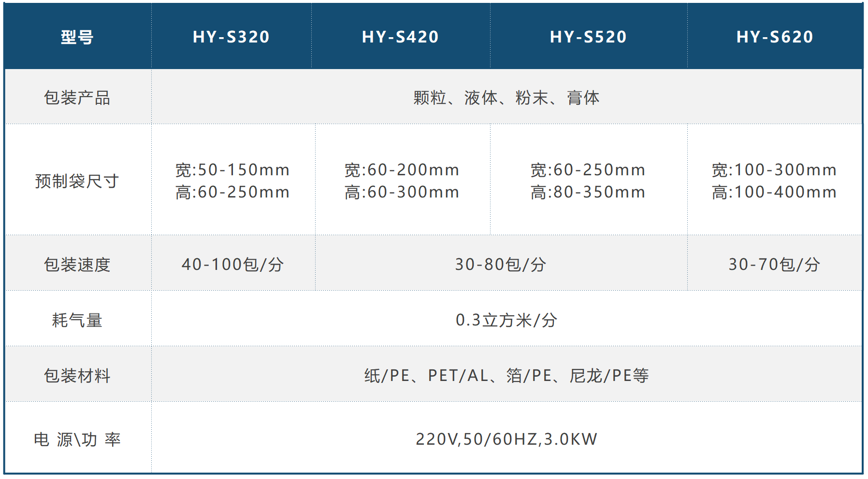
Task: Click the 型号 header cell
Action: (x=77, y=37)
